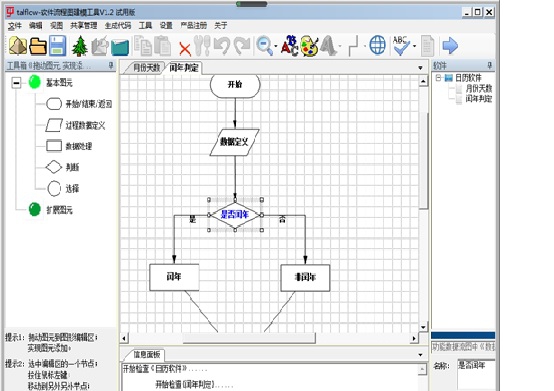Select the 选择 circle shape in toolbox

(x=63, y=188)
